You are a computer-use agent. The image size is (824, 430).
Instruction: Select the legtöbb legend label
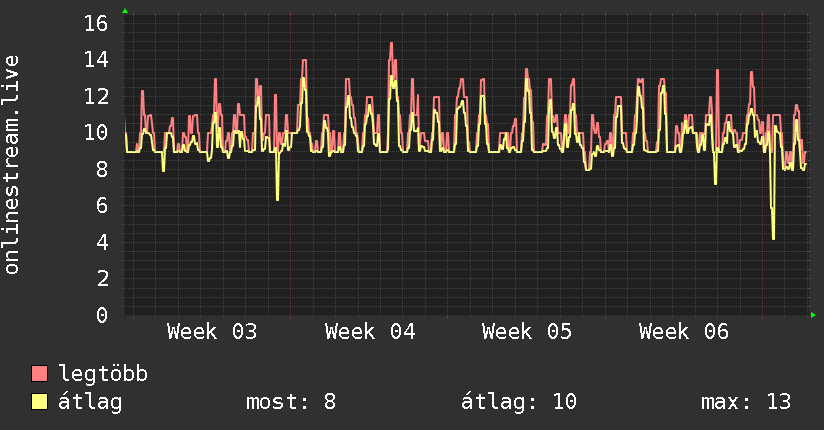[x=104, y=374]
